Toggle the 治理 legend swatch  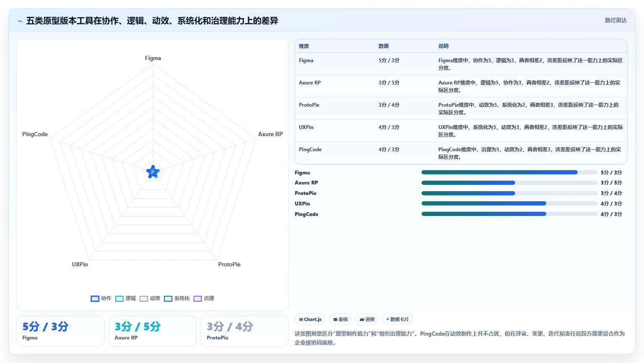point(198,299)
